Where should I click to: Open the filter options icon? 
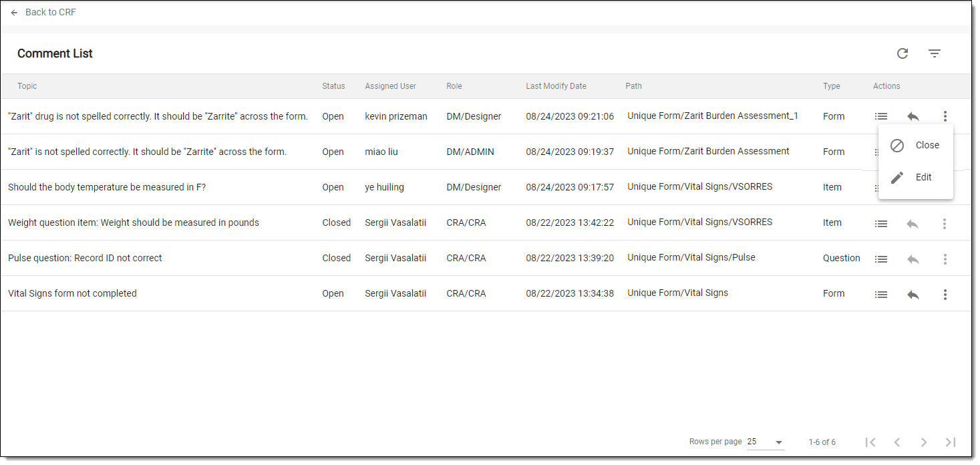click(x=935, y=53)
